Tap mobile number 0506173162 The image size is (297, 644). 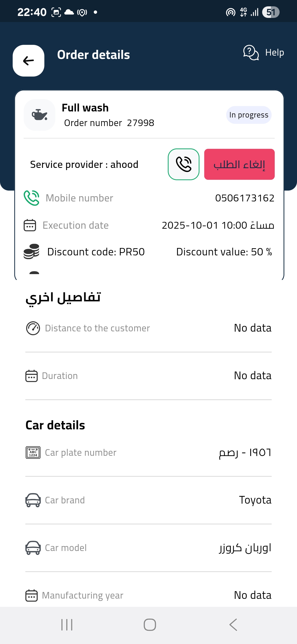(244, 198)
